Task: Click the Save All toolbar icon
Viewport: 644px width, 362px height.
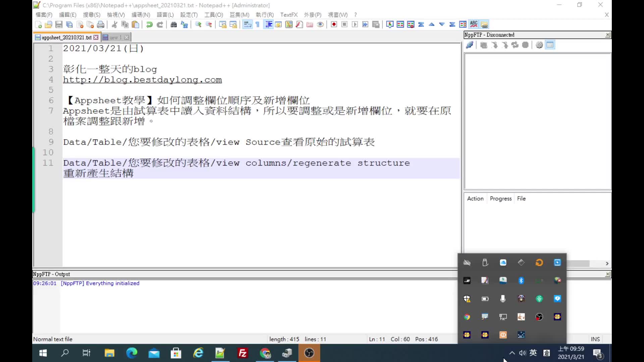Action: coord(69,24)
